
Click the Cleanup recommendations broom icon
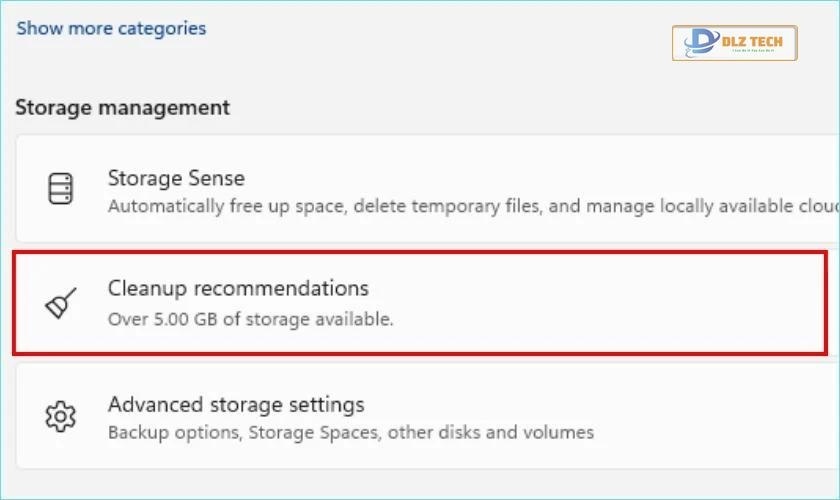[61, 304]
